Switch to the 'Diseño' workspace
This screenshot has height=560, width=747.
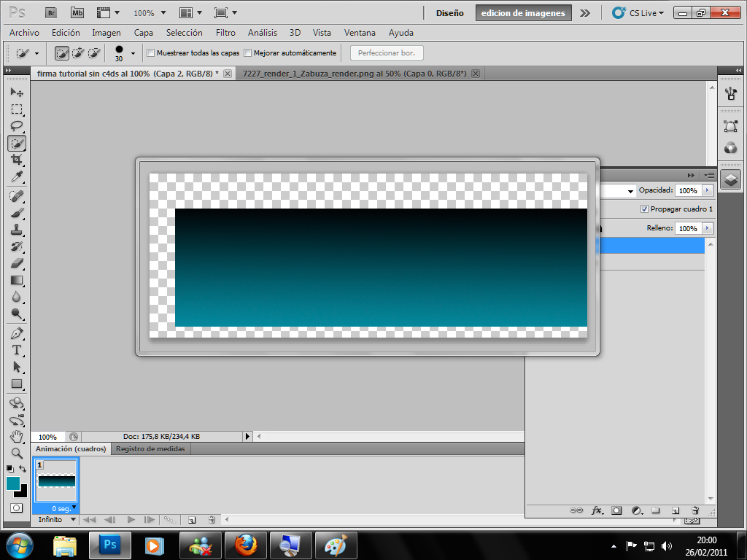[x=449, y=13]
